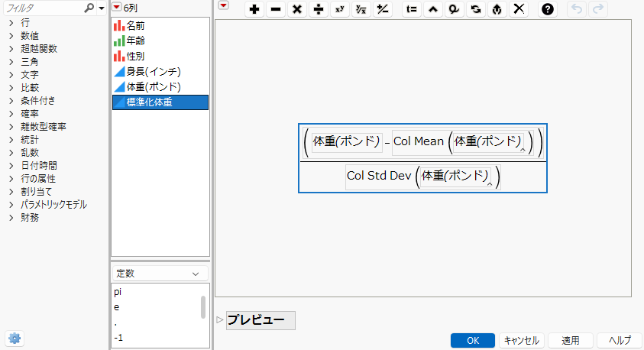Select the constant -1

click(118, 338)
